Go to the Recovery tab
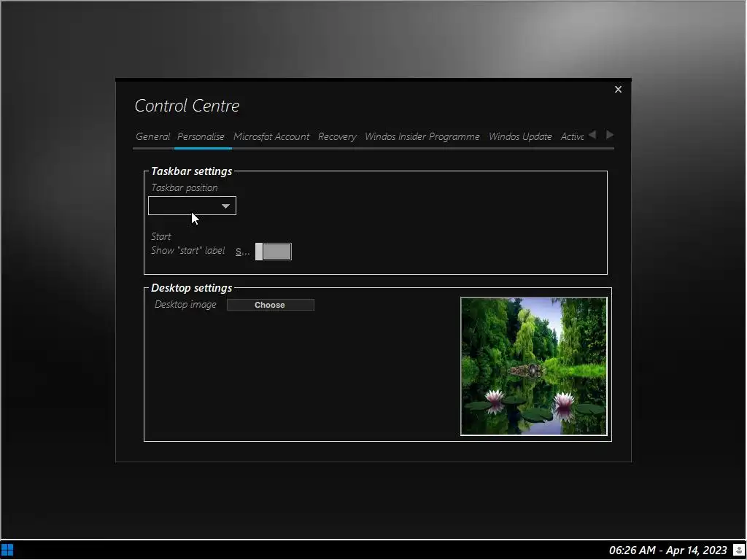The width and height of the screenshot is (747, 560). click(337, 136)
